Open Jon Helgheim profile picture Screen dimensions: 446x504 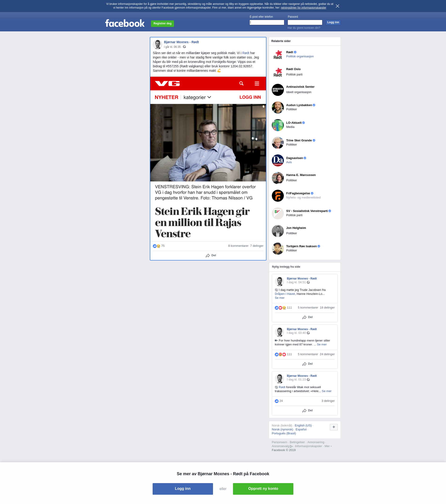(x=278, y=231)
